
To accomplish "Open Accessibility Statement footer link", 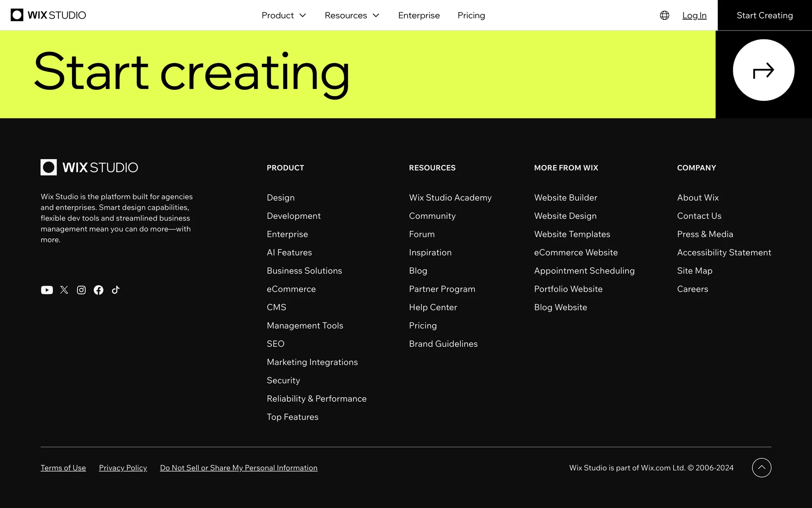I will pos(724,252).
